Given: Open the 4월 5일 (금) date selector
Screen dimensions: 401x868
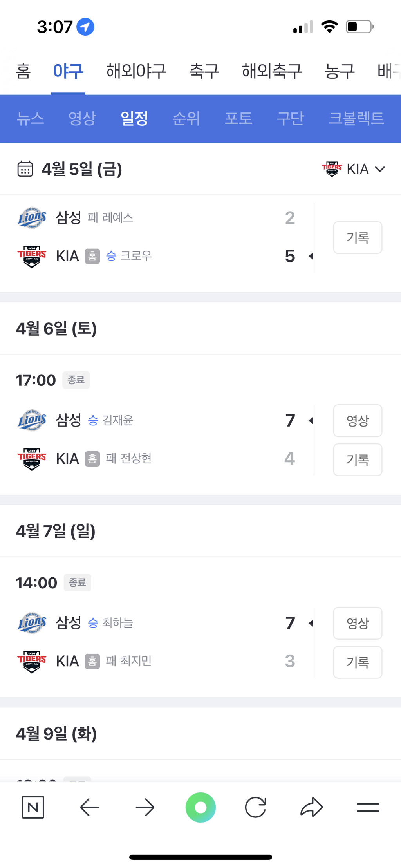Looking at the screenshot, I should point(82,169).
